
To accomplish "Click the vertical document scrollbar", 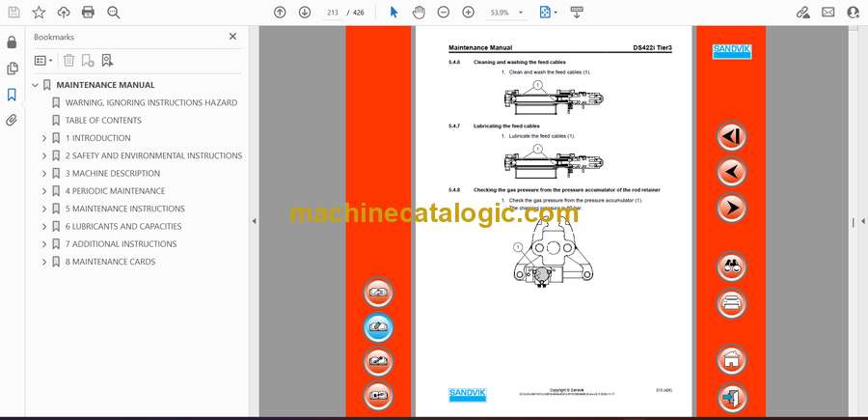I will 854,222.
